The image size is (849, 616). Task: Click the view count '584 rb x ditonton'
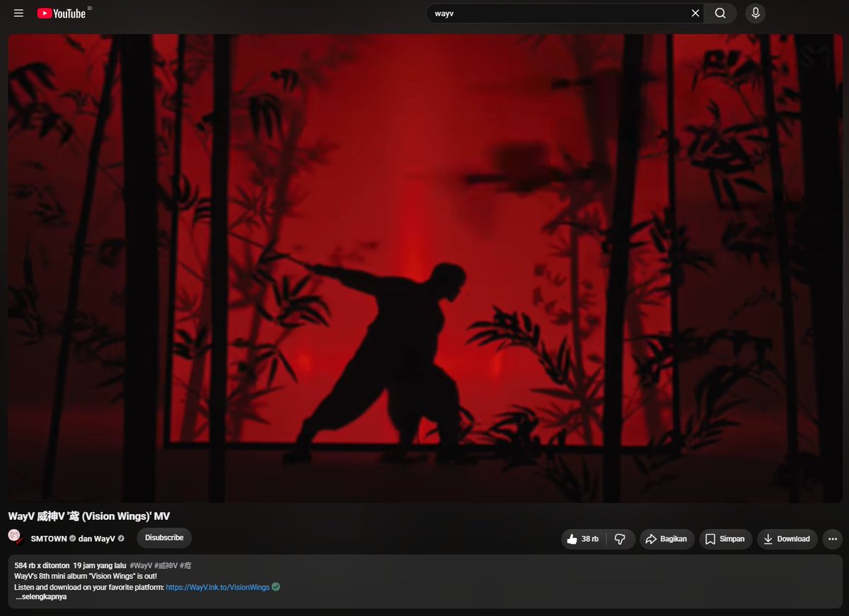(41, 566)
